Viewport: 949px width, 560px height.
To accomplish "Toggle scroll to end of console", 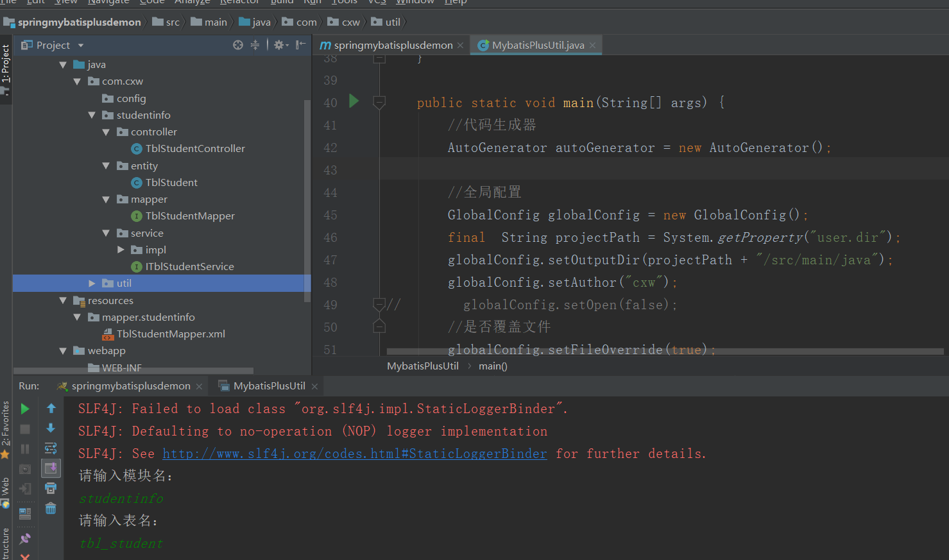I will [x=51, y=468].
